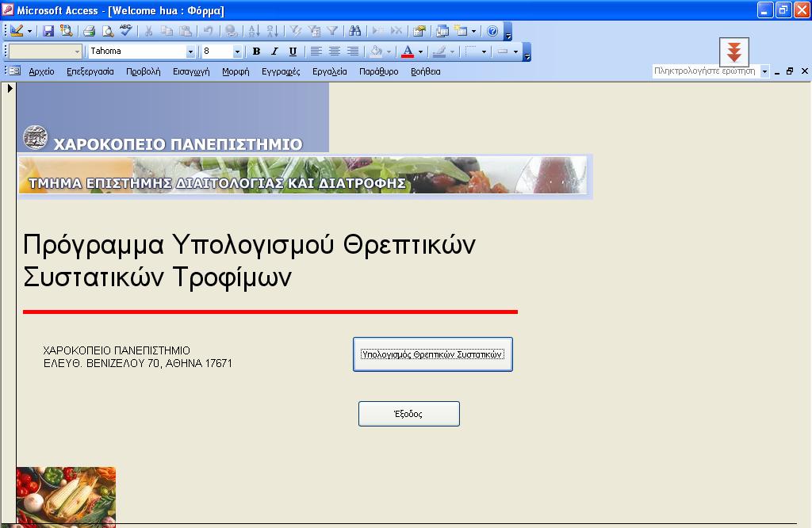
Task: Apply the red Font Color A
Action: pyautogui.click(x=408, y=52)
